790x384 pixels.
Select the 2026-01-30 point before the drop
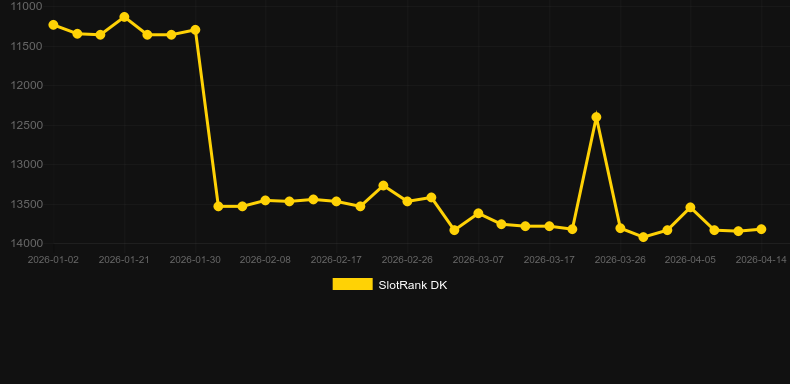195,30
